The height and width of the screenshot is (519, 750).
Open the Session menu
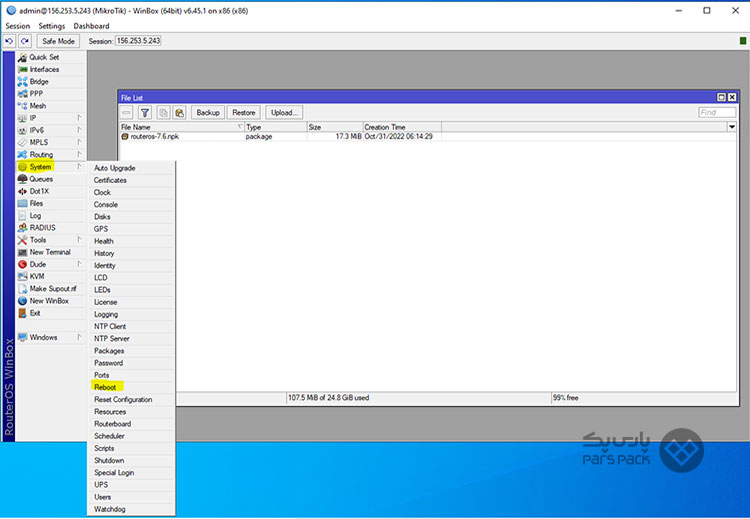click(18, 26)
